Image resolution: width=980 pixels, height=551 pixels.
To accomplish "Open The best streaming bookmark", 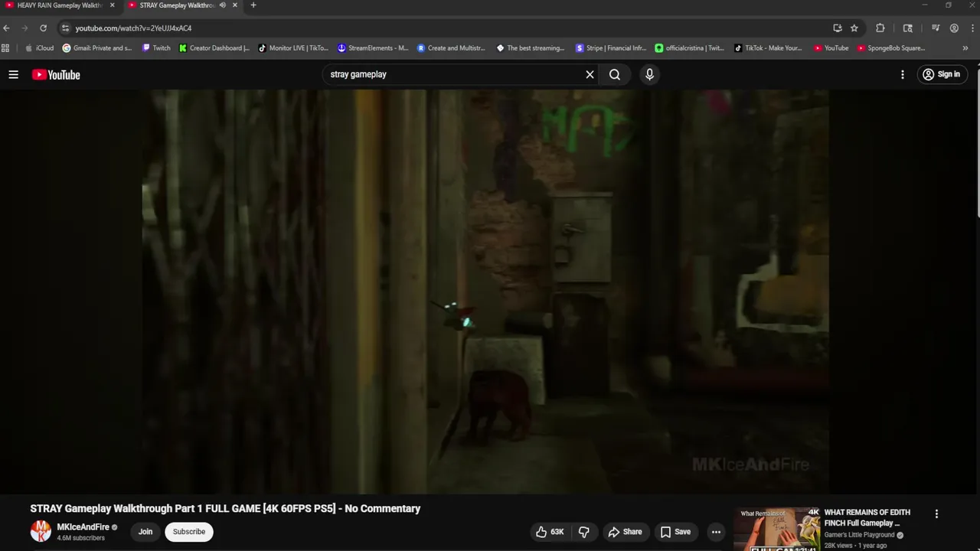I will (531, 48).
